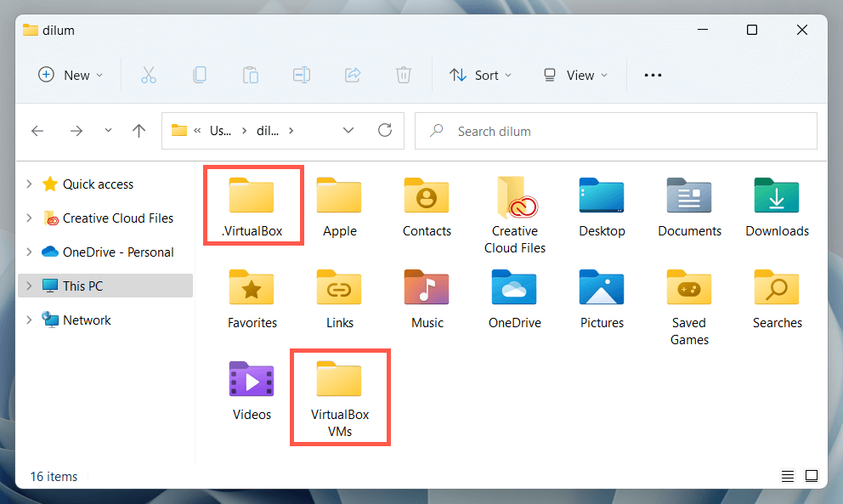Viewport: 843px width, 504px height.
Task: Click the Search dilum input field
Action: pyautogui.click(x=615, y=131)
